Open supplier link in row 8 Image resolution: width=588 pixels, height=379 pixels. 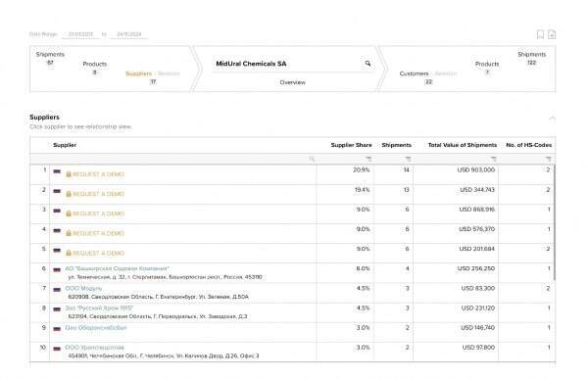coord(99,308)
